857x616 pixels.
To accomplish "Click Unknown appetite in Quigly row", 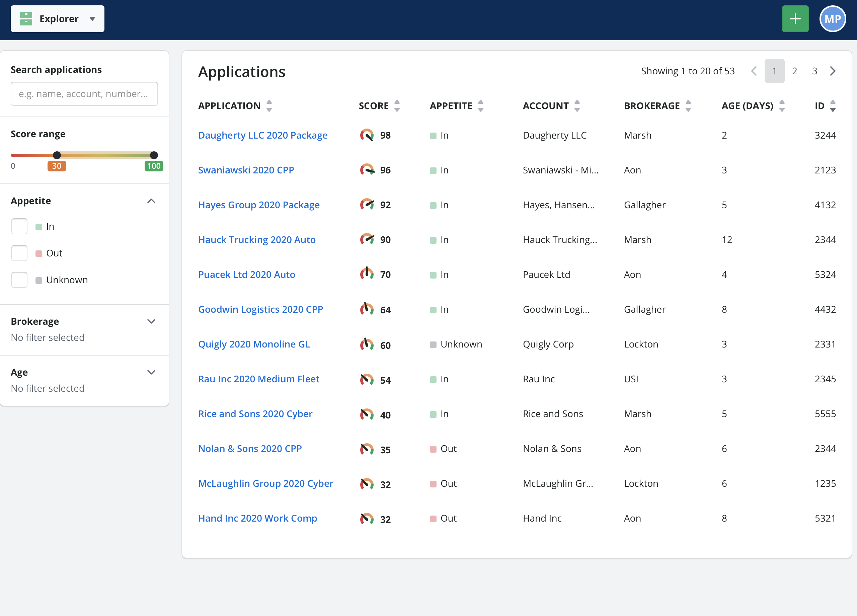I will (x=461, y=344).
